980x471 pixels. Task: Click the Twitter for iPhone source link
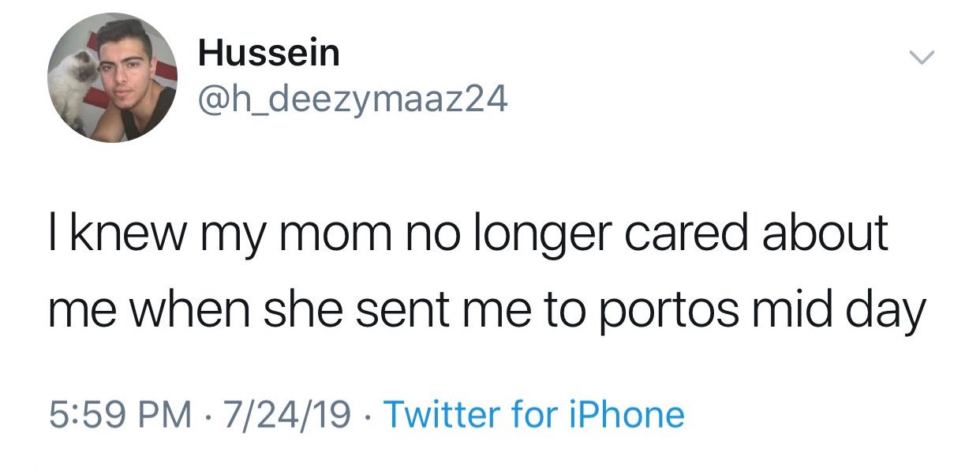coord(533,415)
